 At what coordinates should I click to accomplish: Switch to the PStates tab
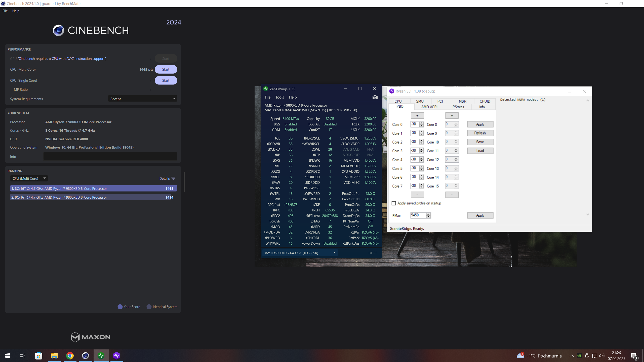coord(458,107)
